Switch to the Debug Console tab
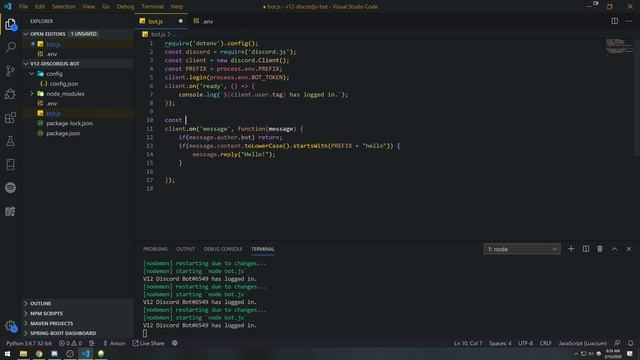 [223, 249]
